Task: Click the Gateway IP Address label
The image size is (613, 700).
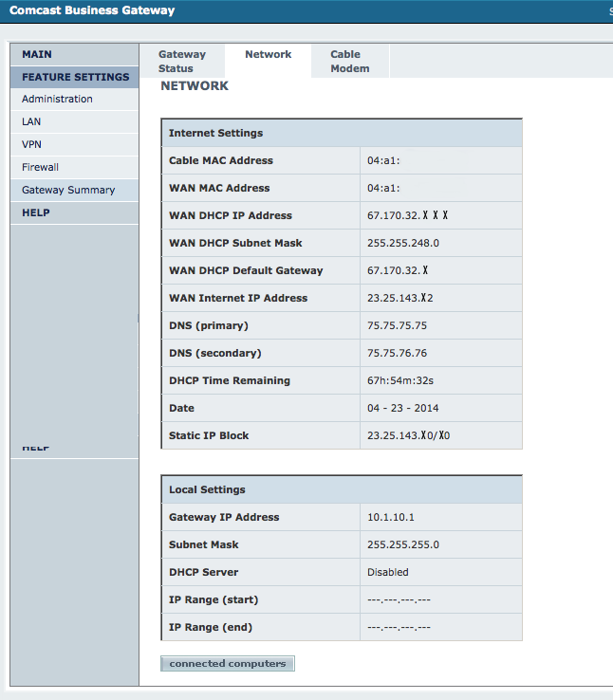Action: [224, 517]
